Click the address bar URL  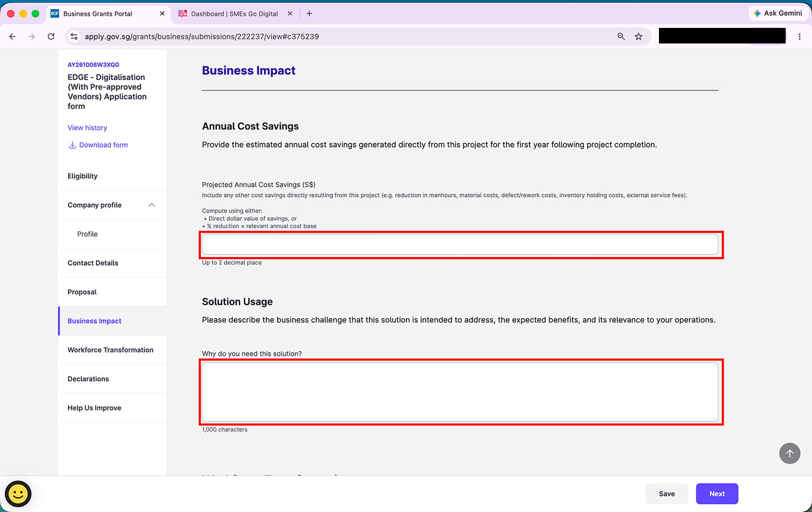(202, 36)
